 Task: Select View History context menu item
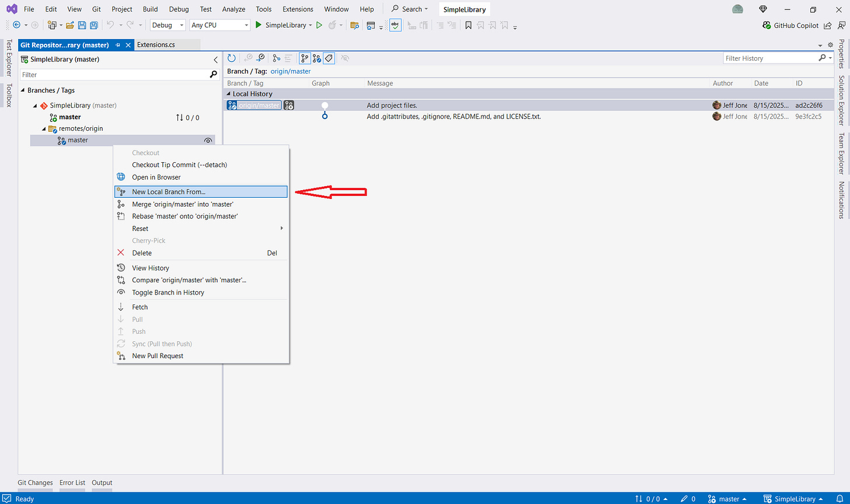(x=201, y=268)
